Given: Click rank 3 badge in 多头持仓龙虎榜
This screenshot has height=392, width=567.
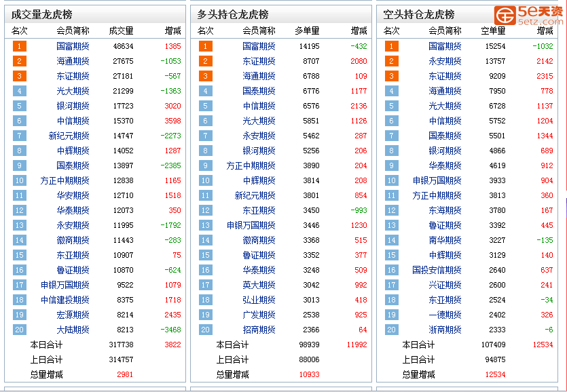Looking at the screenshot, I should [x=205, y=76].
